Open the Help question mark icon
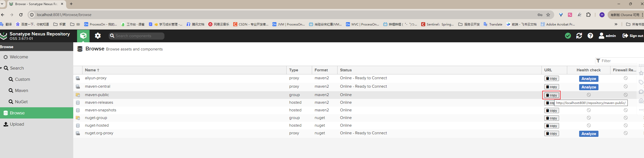 tap(590, 36)
